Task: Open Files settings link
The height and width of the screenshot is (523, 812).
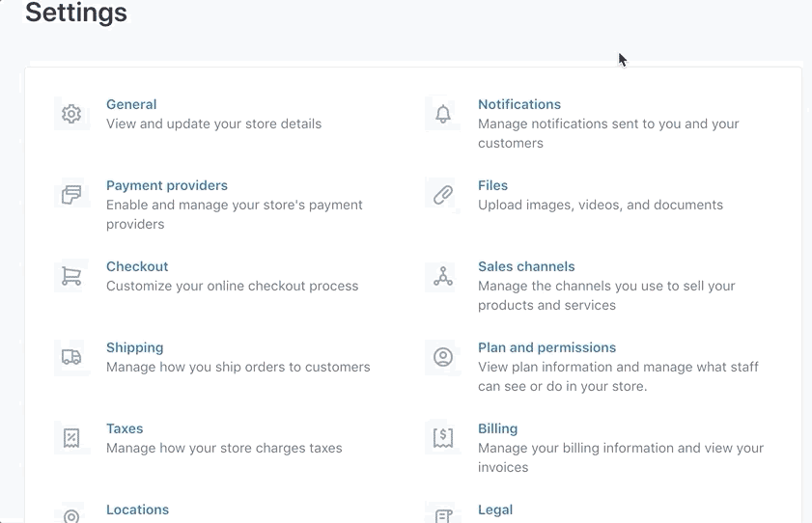Action: pos(492,185)
